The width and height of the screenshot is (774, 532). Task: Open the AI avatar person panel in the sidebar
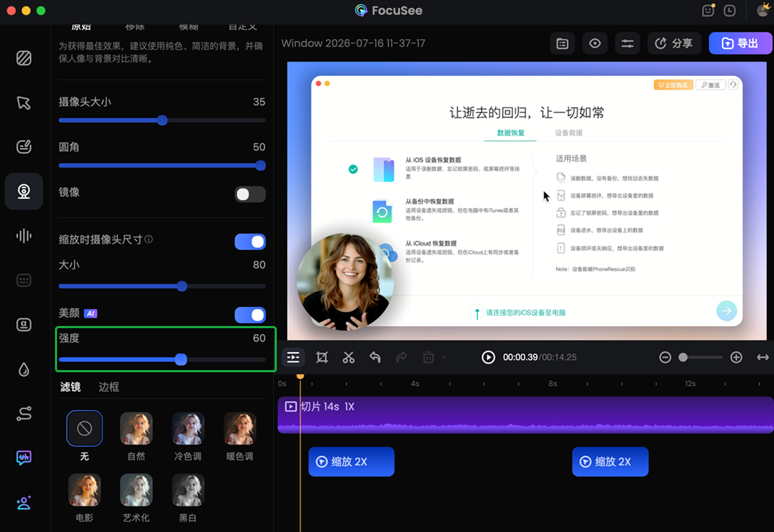pos(24,503)
